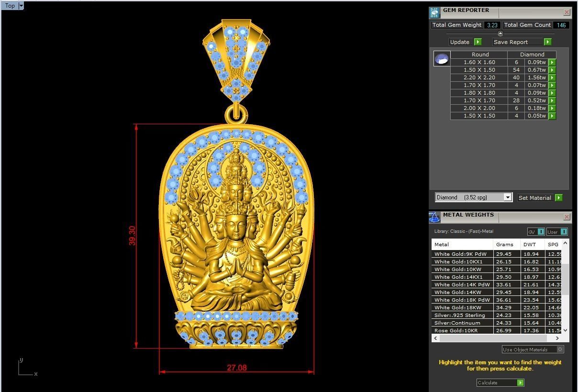
Task: Click the quantity 54 cell
Action: 516,70
